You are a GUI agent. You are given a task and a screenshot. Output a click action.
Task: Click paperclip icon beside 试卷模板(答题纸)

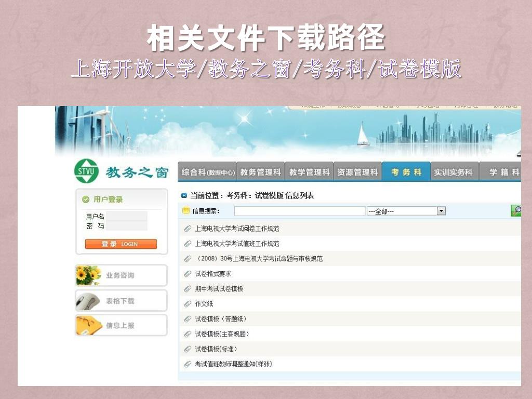pos(188,319)
